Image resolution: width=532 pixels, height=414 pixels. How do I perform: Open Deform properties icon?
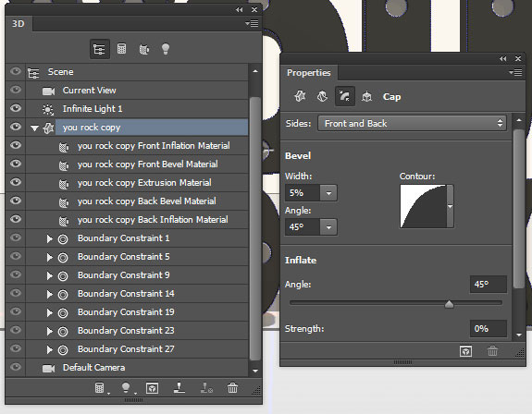322,96
